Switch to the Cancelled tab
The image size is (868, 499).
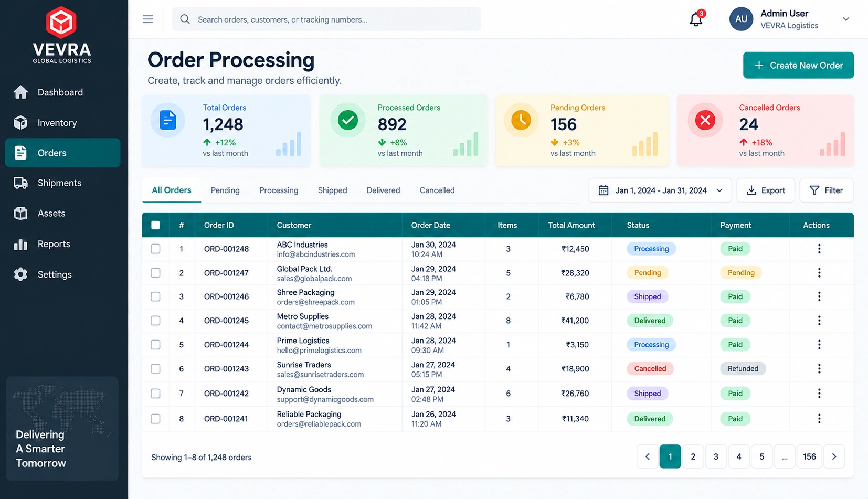[437, 190]
